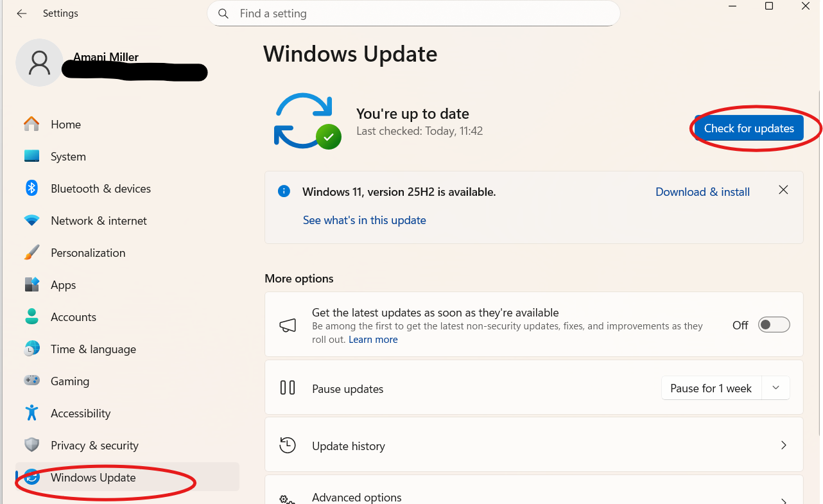Click the Personalization paintbrush icon
This screenshot has height=504, width=823.
coord(31,252)
